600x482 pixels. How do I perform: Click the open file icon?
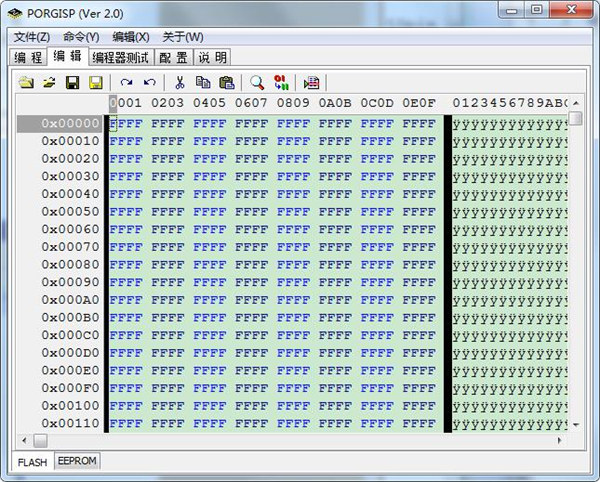(48, 82)
